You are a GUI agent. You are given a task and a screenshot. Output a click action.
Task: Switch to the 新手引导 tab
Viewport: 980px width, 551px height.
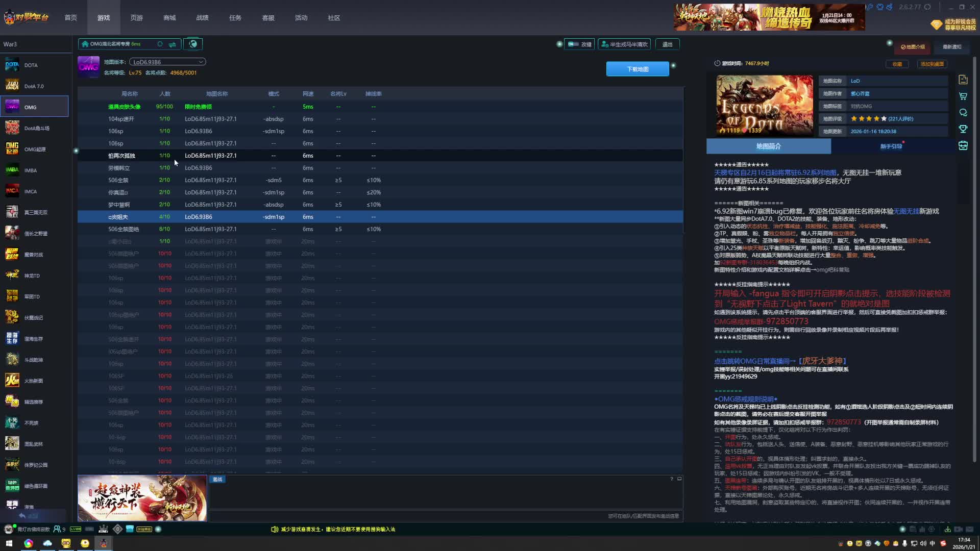pyautogui.click(x=891, y=146)
